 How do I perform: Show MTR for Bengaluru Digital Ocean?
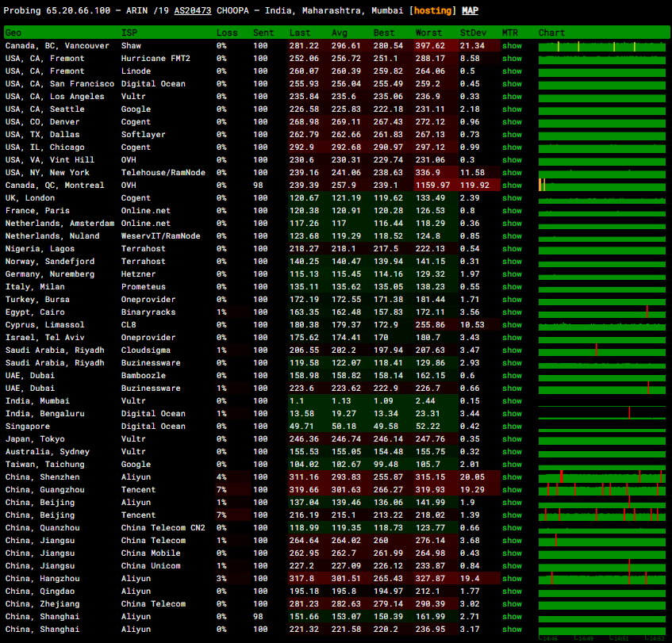(x=512, y=414)
